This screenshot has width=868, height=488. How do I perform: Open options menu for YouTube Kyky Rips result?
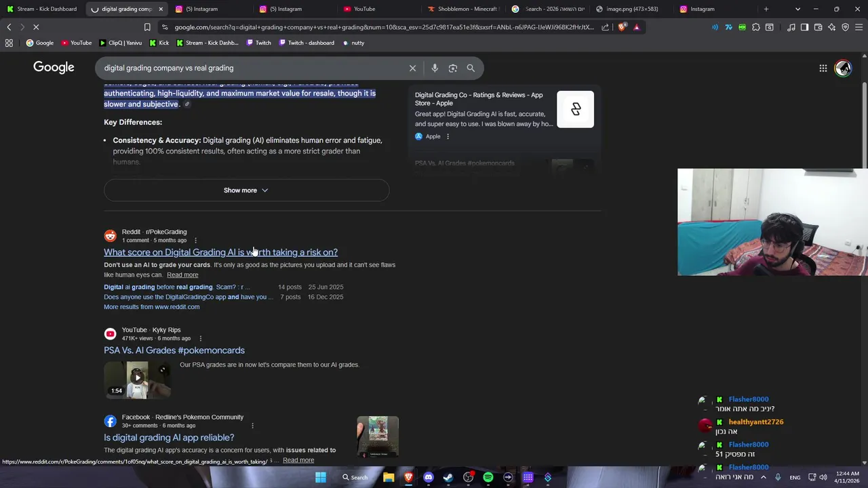coord(200,338)
